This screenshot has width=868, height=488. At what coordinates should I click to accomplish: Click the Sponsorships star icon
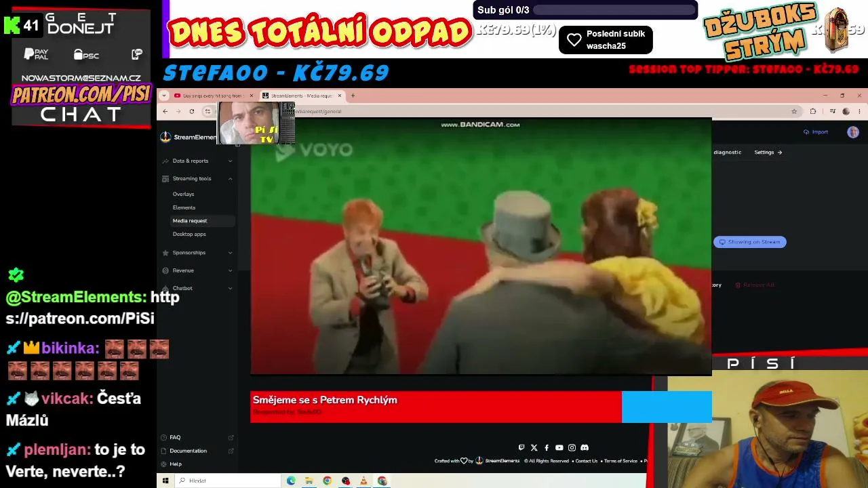[165, 253]
